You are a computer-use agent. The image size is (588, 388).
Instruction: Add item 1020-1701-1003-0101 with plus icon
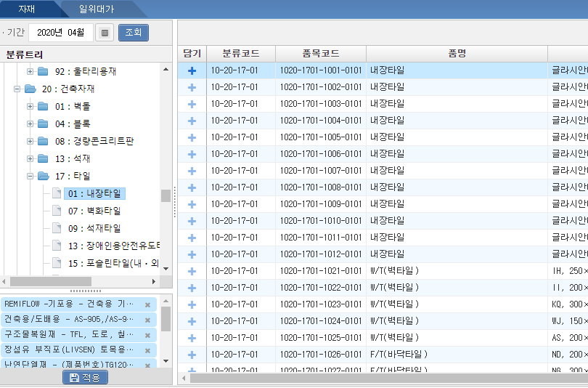(192, 104)
